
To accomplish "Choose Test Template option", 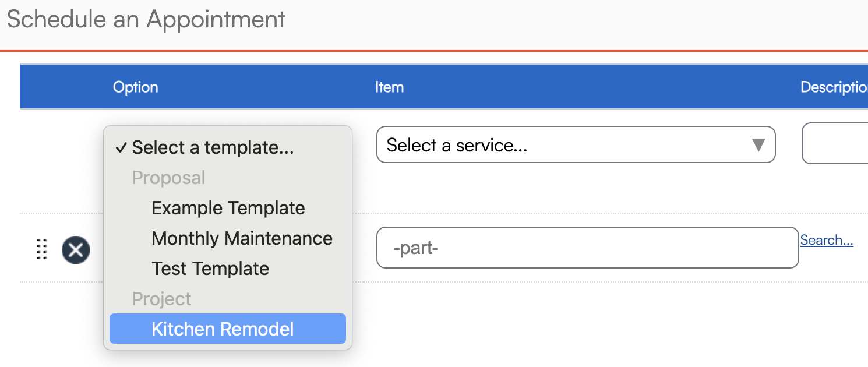I will (210, 269).
